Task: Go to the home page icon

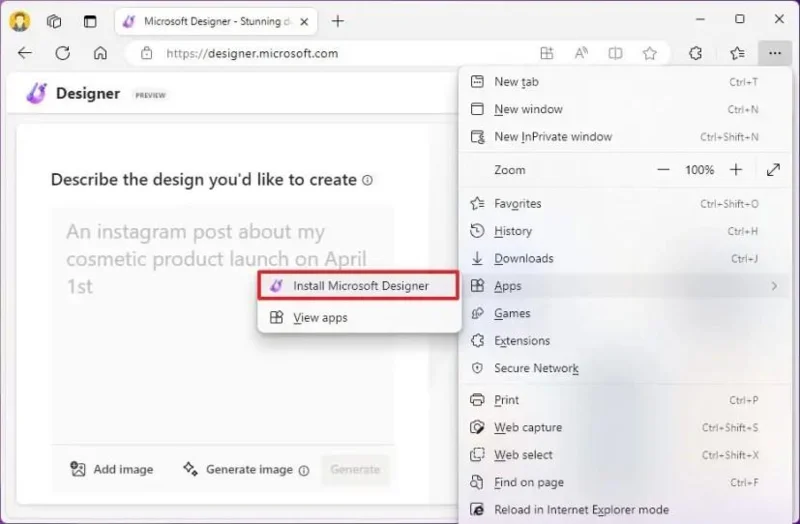Action: tap(101, 53)
